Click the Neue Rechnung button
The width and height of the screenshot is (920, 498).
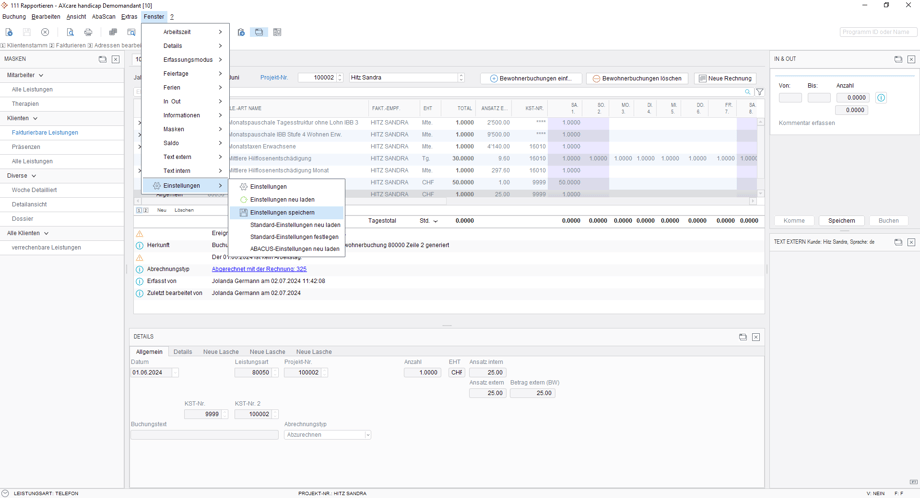tap(725, 79)
